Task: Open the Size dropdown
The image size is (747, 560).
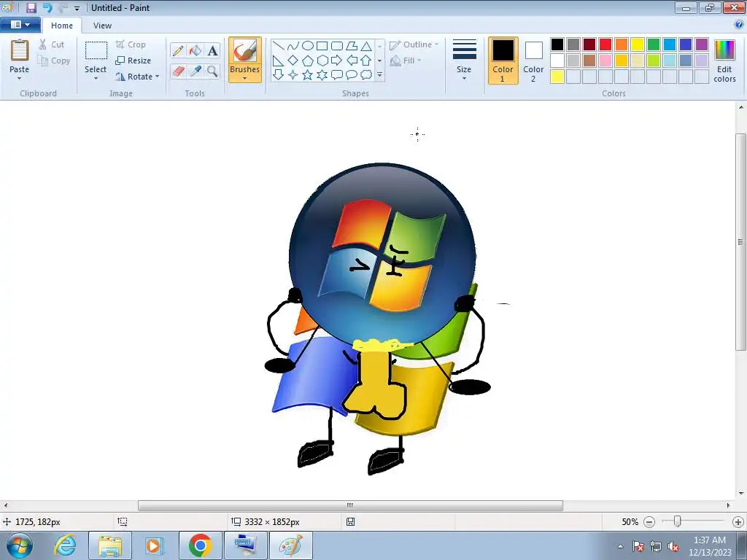Action: click(x=464, y=61)
